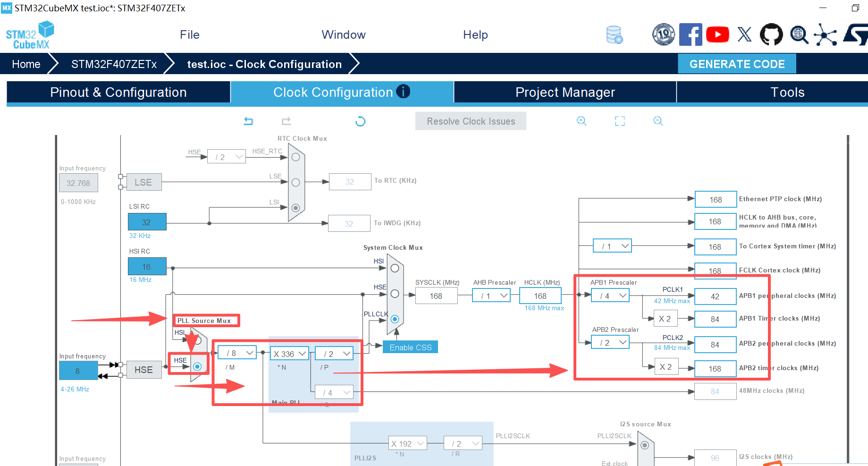Switch to Pinout & Configuration tab

point(118,92)
